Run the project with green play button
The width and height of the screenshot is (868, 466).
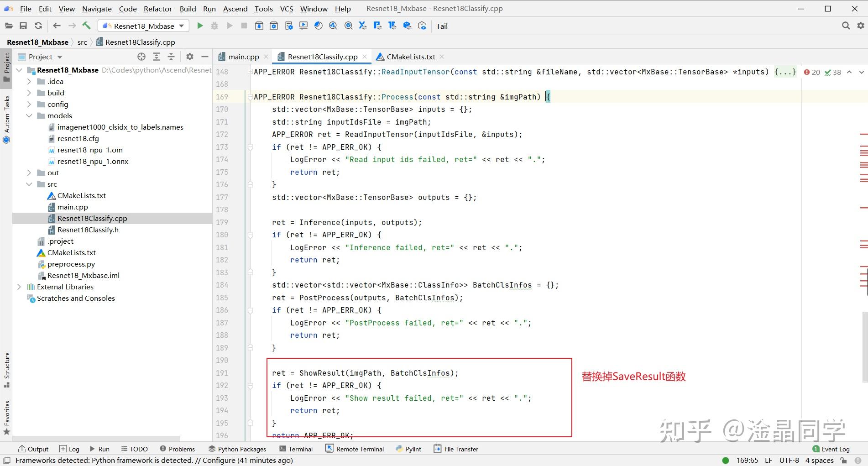(200, 26)
